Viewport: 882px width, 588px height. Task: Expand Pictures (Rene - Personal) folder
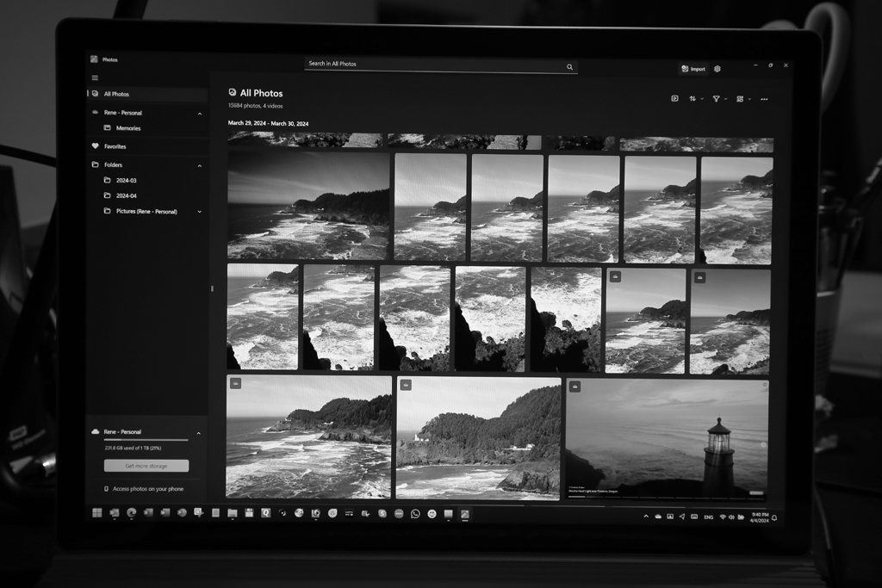click(199, 212)
